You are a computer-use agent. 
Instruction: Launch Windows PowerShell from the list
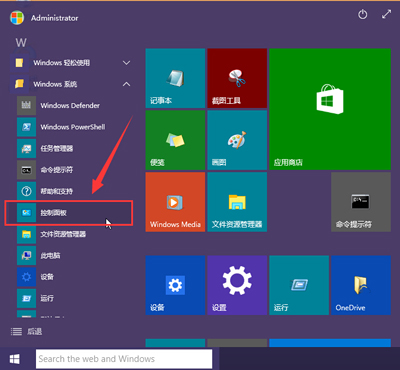pyautogui.click(x=70, y=127)
